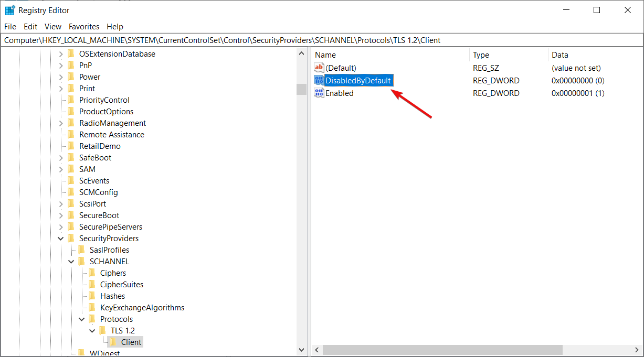
Task: Click the values pane scroll right arrow
Action: [x=637, y=350]
